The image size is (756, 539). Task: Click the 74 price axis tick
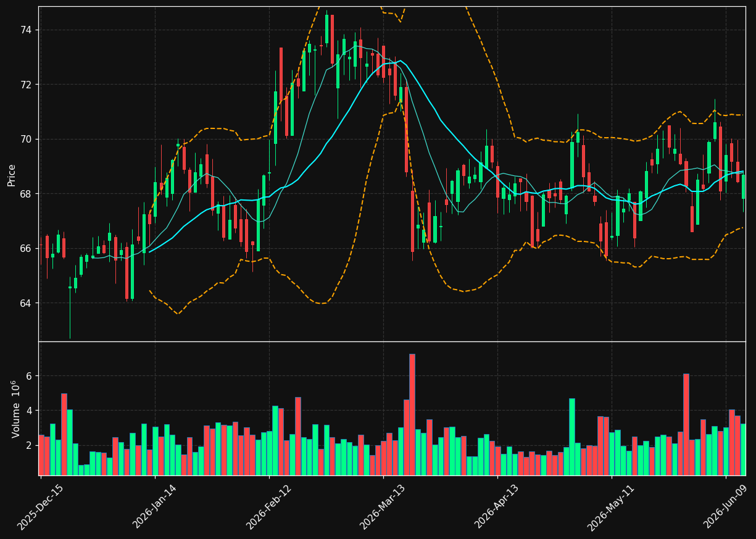tap(27, 30)
